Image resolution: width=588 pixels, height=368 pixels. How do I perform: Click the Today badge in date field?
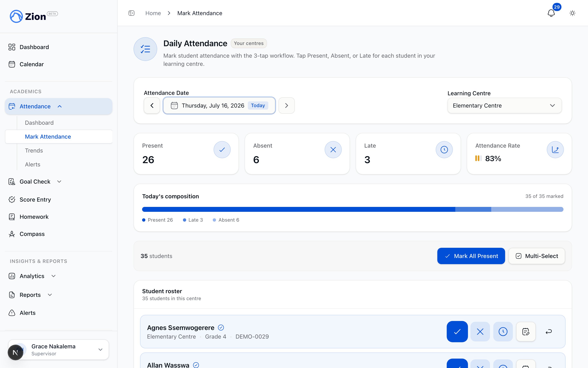pos(258,105)
